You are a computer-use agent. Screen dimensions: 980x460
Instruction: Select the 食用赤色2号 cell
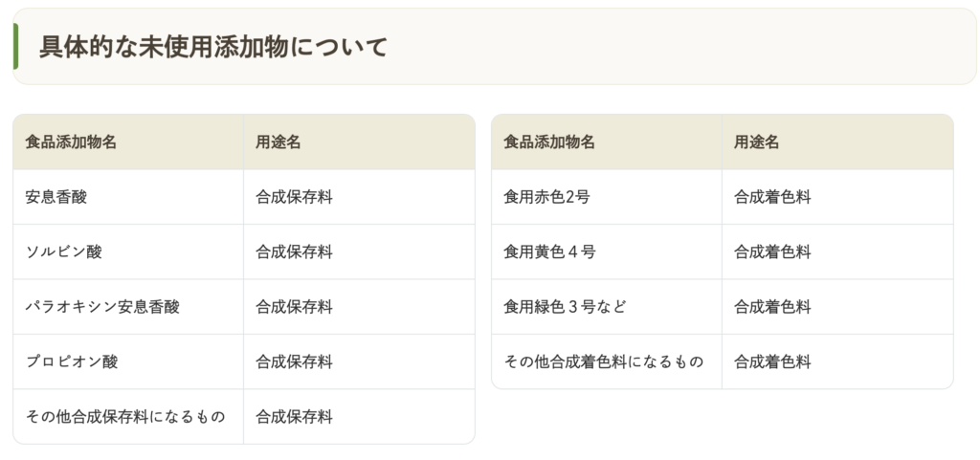point(546,197)
